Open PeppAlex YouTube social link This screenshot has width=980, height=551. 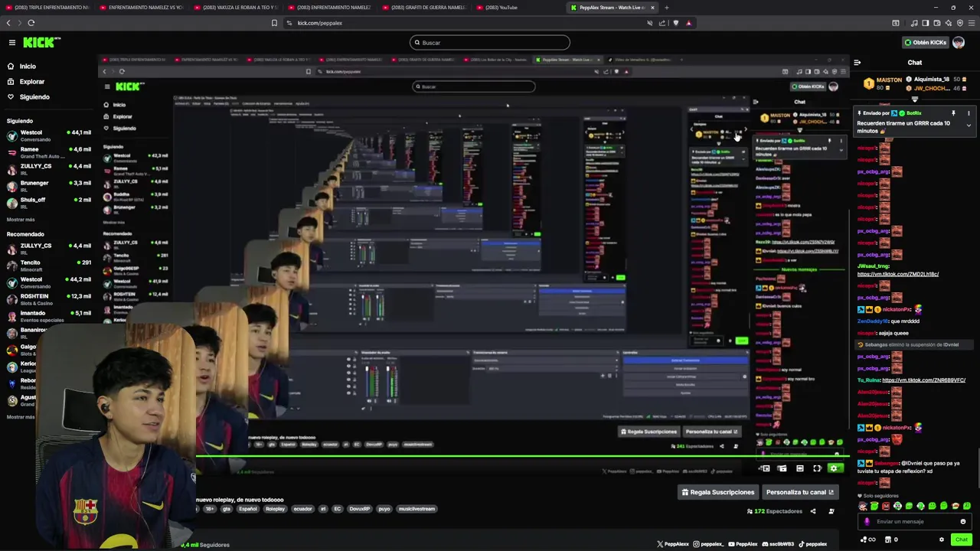(743, 544)
